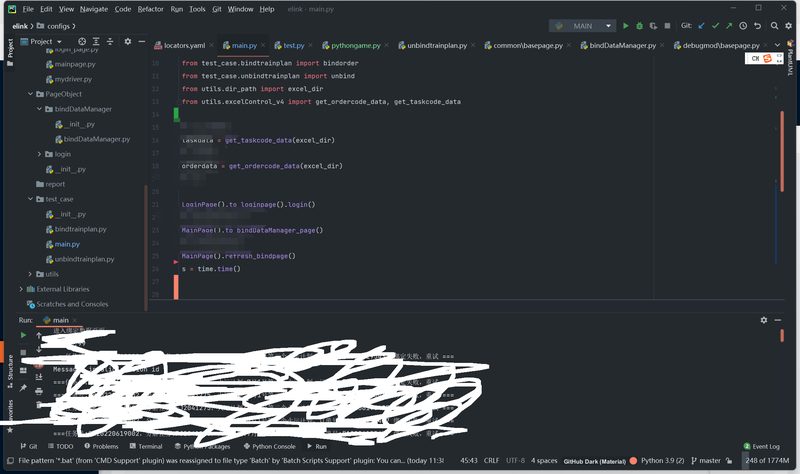Toggle the Structure tool window side tab

(10, 371)
